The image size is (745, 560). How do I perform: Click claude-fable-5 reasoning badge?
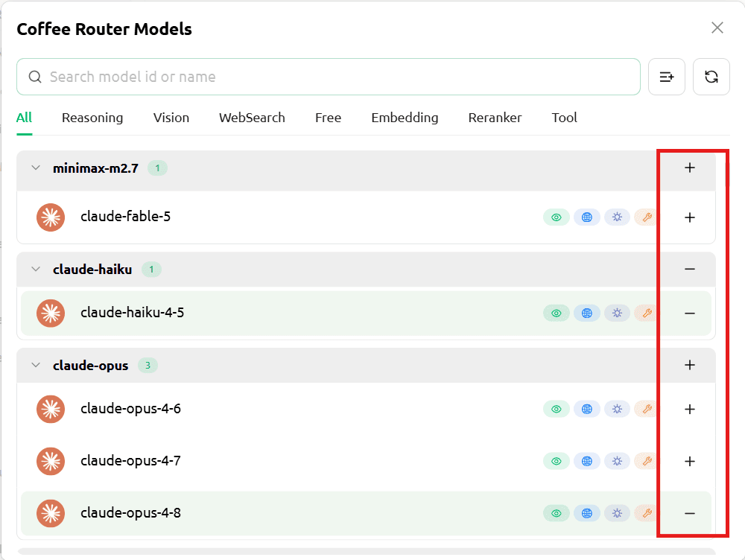coord(617,217)
